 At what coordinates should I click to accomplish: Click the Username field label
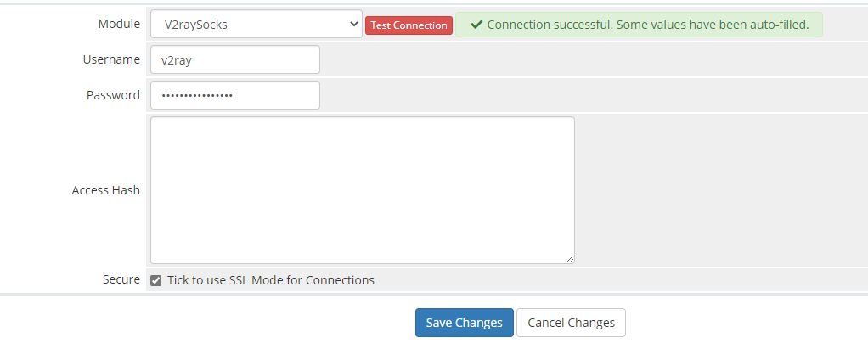[x=111, y=59]
